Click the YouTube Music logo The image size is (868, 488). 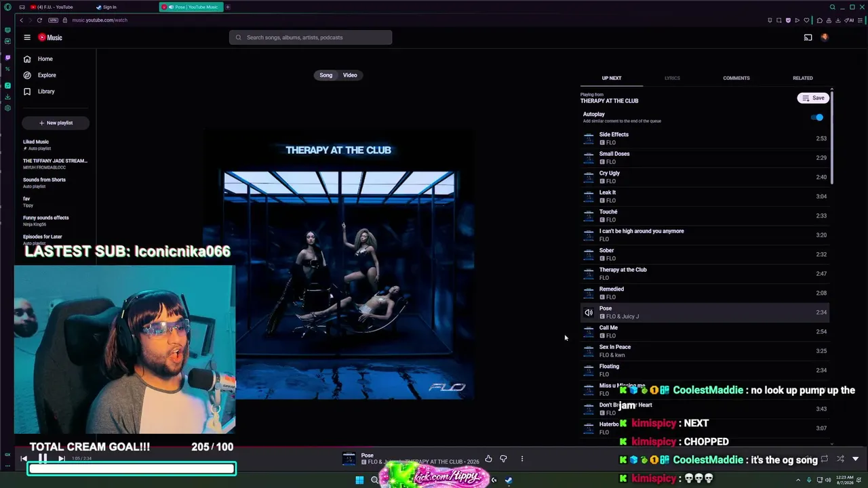click(50, 37)
